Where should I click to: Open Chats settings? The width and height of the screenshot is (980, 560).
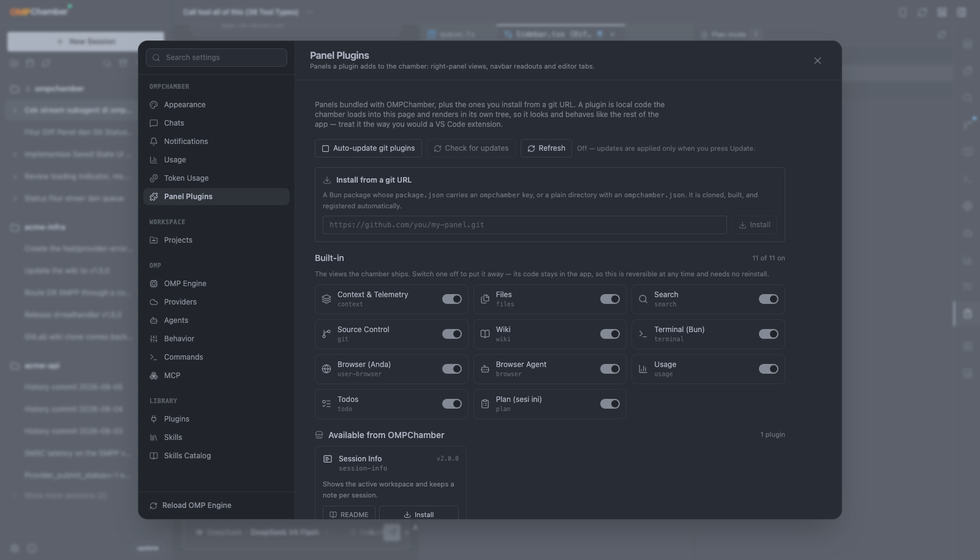coord(216,123)
